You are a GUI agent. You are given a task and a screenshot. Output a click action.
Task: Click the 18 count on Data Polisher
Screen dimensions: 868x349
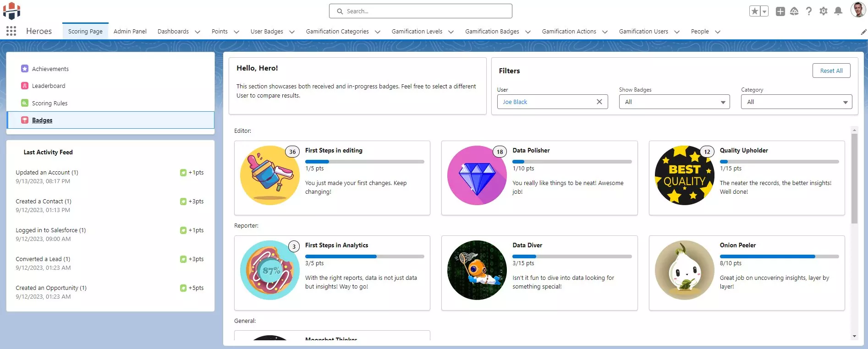click(x=500, y=152)
